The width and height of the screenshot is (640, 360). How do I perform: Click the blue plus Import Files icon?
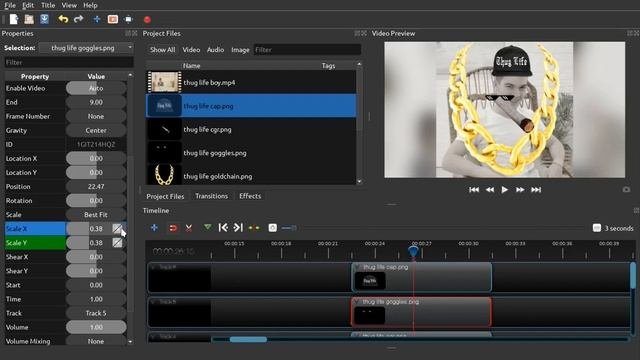click(x=97, y=19)
